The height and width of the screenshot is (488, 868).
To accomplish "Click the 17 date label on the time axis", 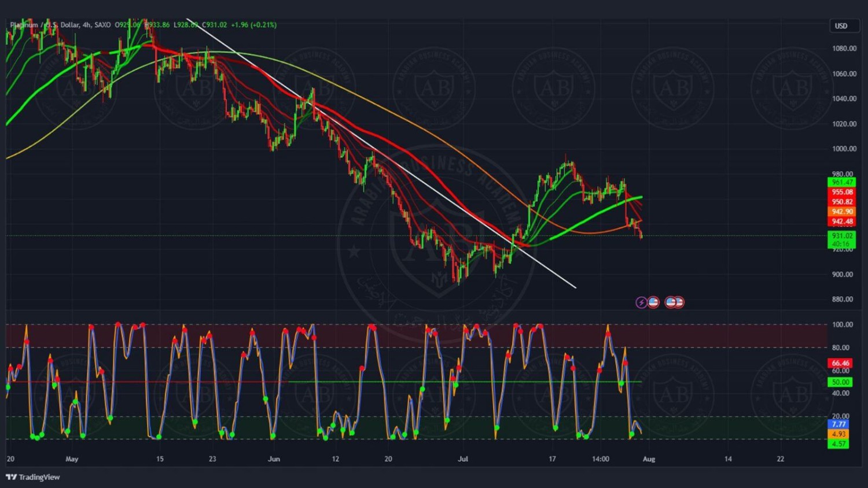I will tap(552, 459).
